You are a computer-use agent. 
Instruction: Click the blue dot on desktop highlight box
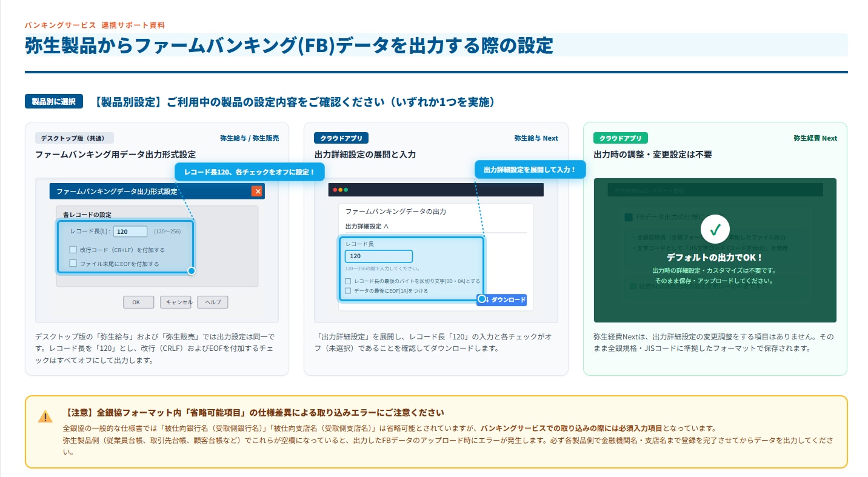pos(192,271)
